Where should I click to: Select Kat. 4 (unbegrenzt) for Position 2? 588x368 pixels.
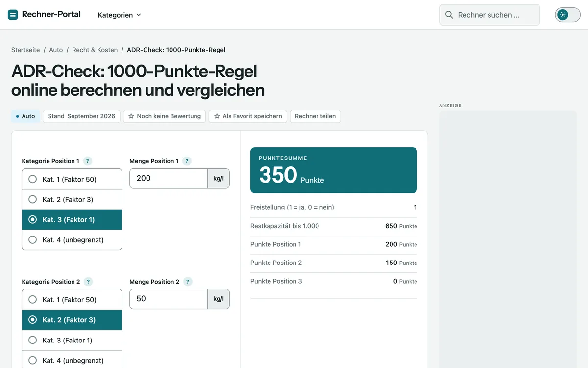click(72, 360)
